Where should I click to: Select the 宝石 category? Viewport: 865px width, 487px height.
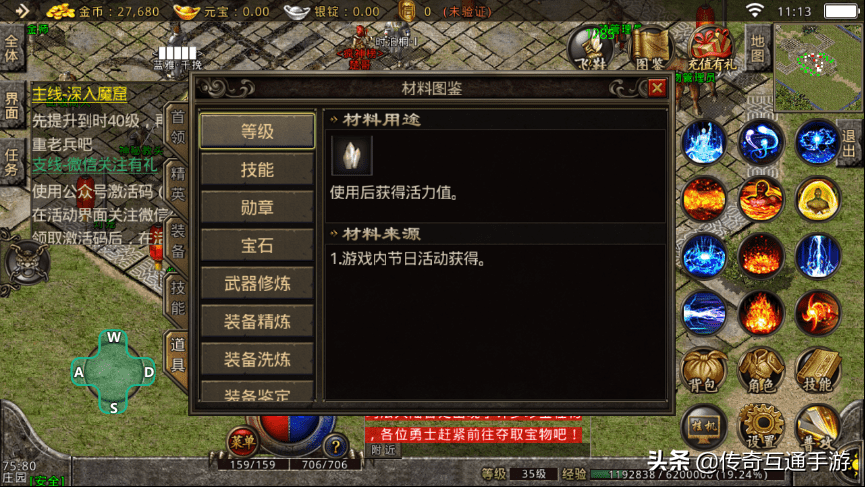pyautogui.click(x=257, y=245)
